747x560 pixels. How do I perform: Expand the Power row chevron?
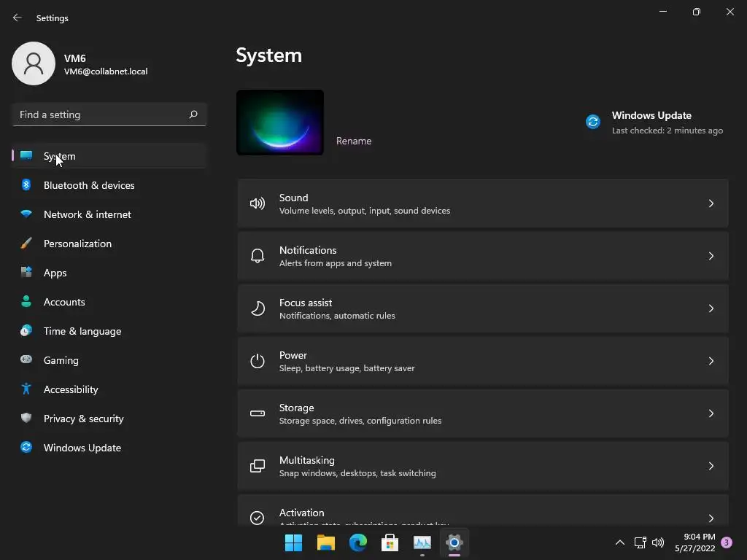point(711,361)
